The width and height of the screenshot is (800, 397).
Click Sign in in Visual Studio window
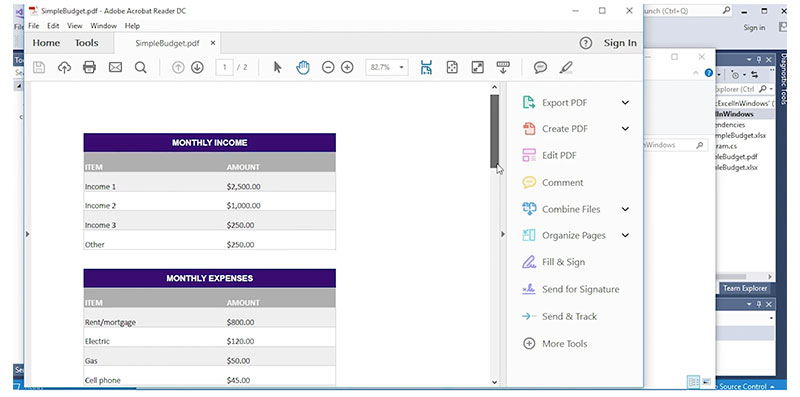(x=754, y=28)
